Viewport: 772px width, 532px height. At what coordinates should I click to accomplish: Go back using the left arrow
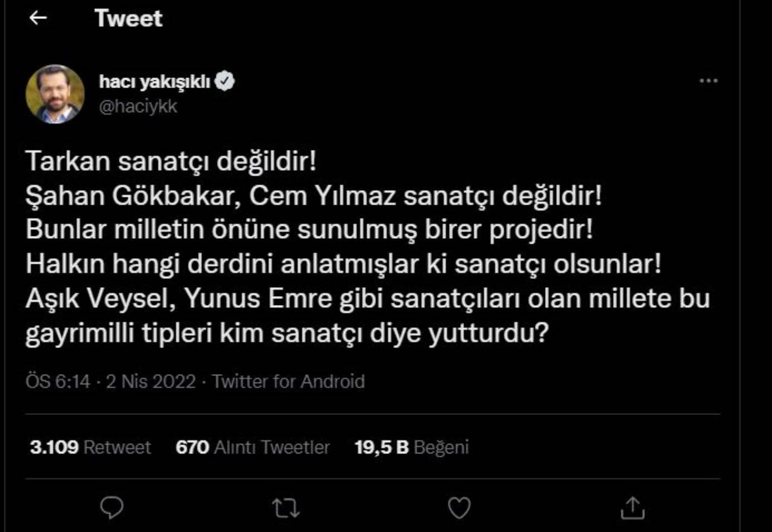38,18
